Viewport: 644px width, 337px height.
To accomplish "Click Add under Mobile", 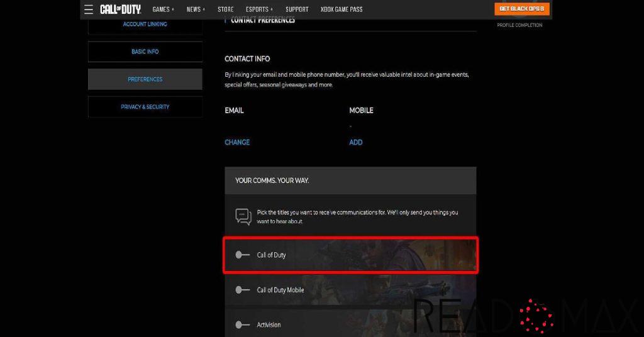I will tap(356, 142).
